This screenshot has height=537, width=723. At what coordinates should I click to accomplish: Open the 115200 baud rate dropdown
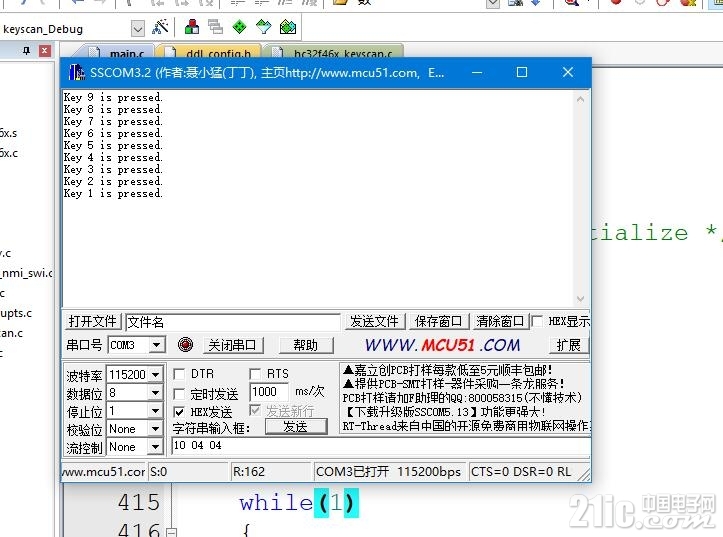(156, 374)
